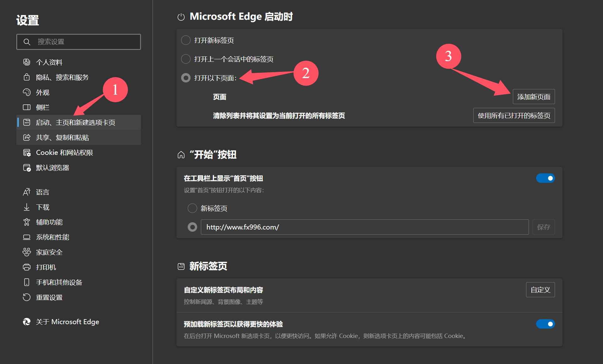Choose the 新标签页 radio under 开始按钮

coord(192,208)
